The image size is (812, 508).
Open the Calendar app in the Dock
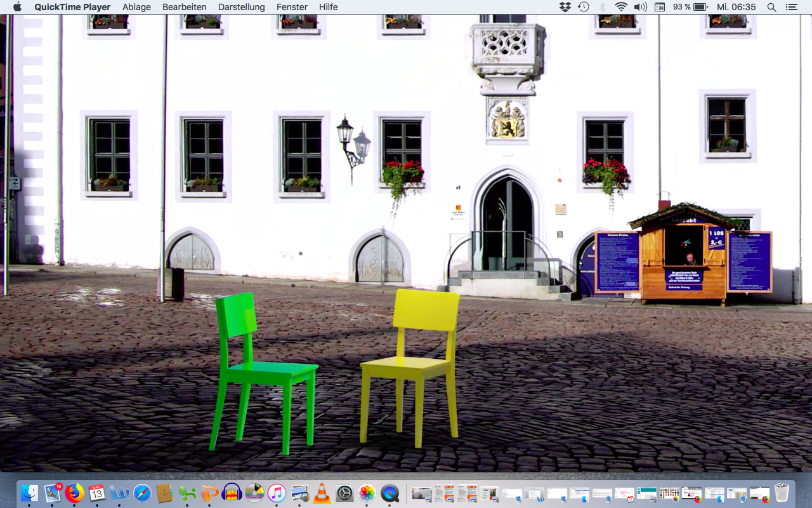tap(96, 493)
